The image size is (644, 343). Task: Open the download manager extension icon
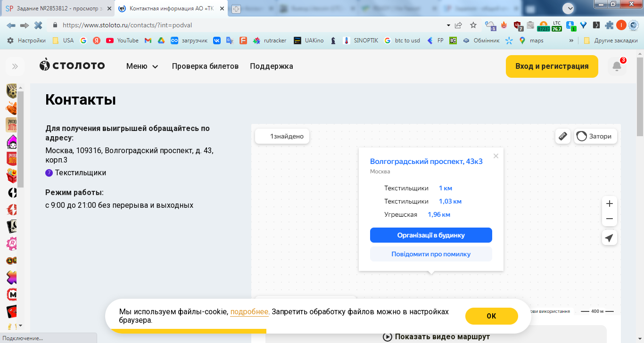click(570, 25)
